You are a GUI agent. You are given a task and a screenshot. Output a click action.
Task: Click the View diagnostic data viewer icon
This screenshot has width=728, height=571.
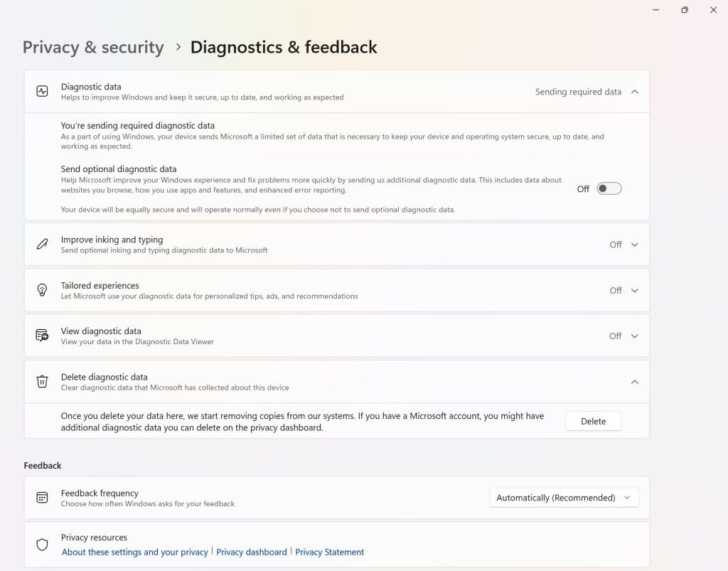coord(42,336)
